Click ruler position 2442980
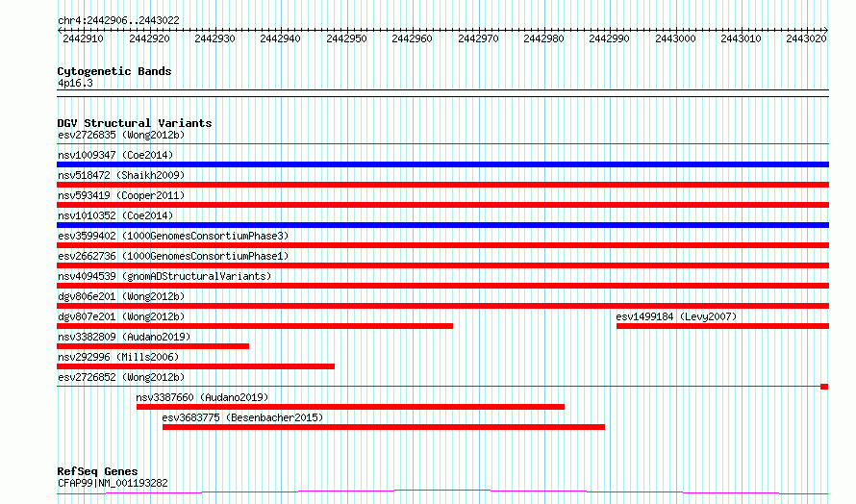 [543, 38]
